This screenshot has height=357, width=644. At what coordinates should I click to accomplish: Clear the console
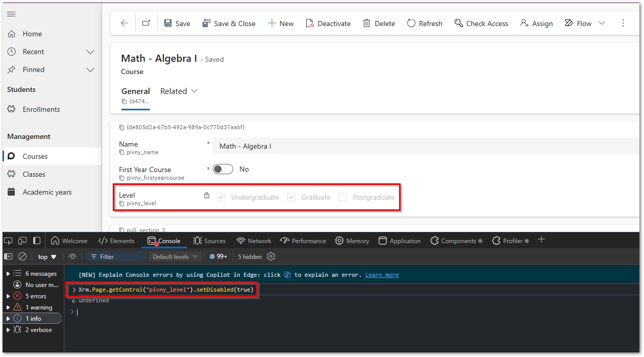pos(22,256)
